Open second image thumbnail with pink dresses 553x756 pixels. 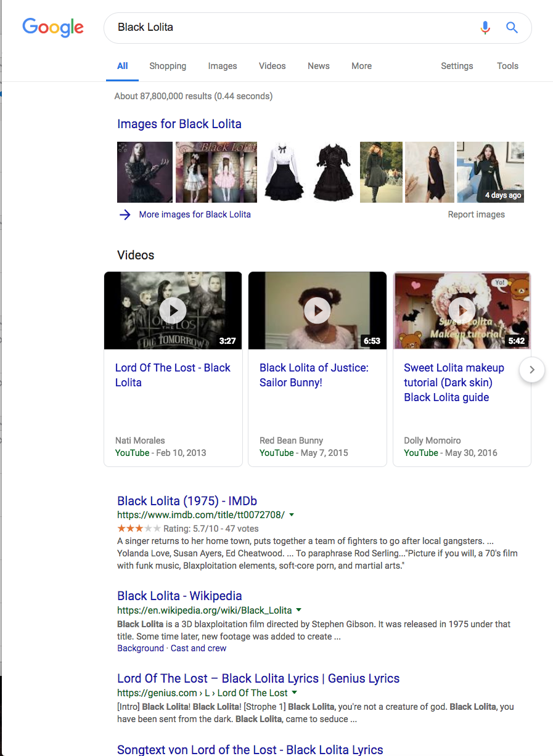point(216,172)
